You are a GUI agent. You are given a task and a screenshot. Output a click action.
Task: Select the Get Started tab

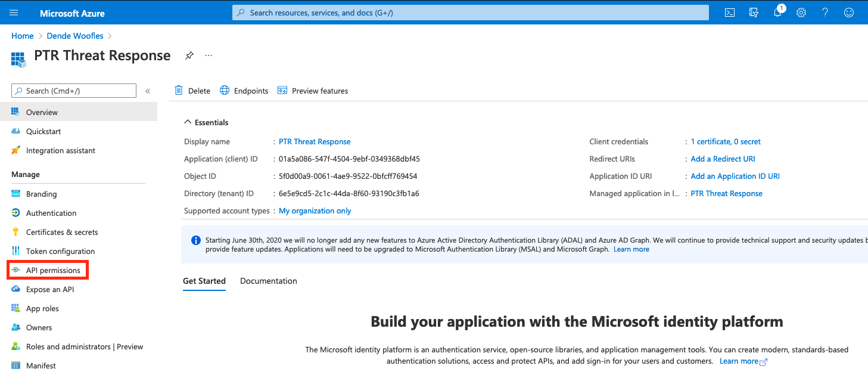(x=204, y=281)
